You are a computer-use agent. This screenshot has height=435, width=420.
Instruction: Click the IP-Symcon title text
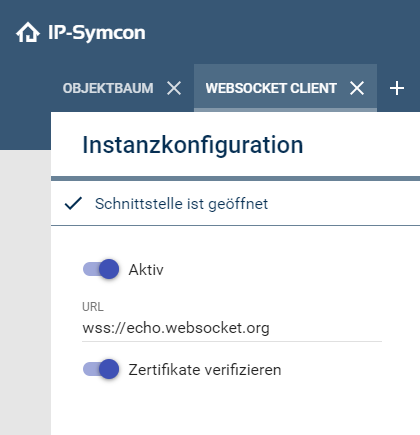(97, 33)
